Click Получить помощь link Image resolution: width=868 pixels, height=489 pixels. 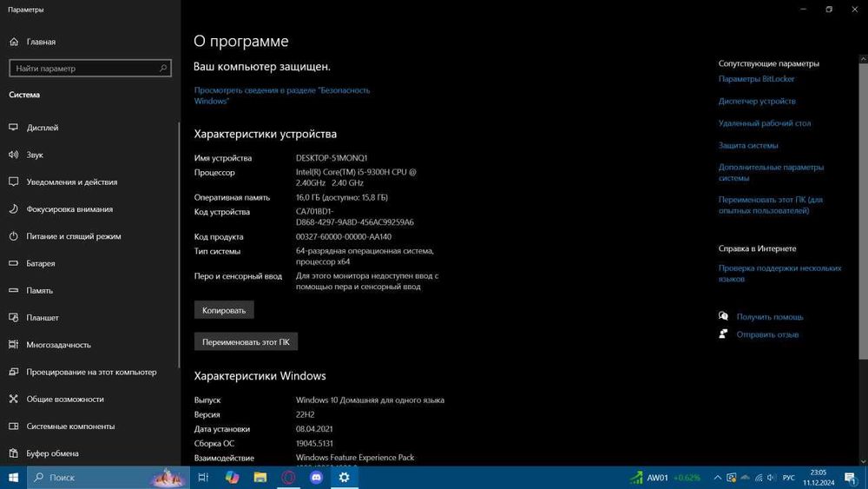tap(769, 317)
